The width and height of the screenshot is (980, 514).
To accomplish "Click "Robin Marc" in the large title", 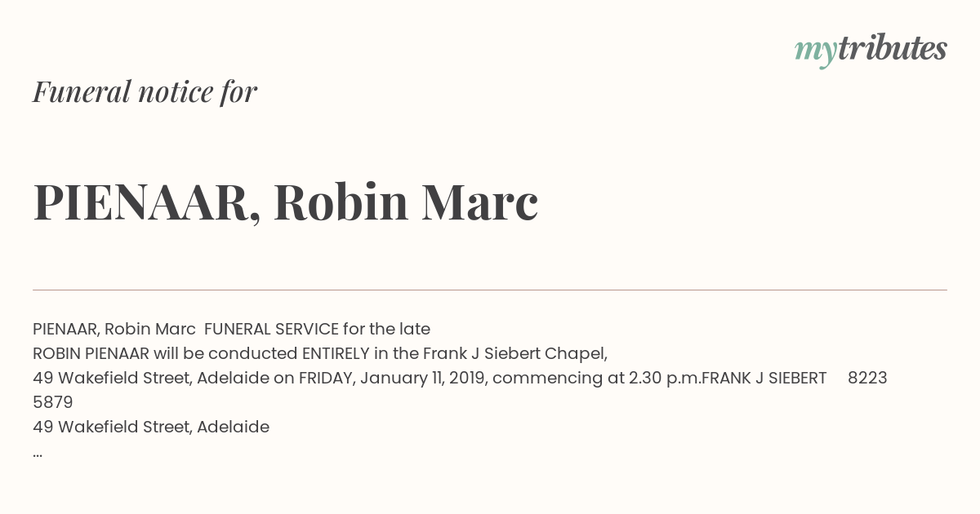I will click(x=406, y=202).
